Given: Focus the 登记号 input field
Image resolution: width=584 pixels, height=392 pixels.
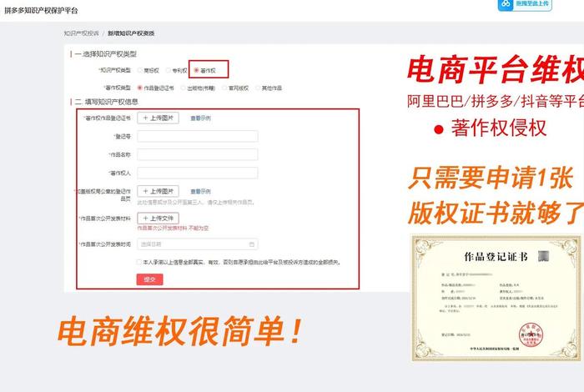Looking at the screenshot, I should [x=198, y=136].
